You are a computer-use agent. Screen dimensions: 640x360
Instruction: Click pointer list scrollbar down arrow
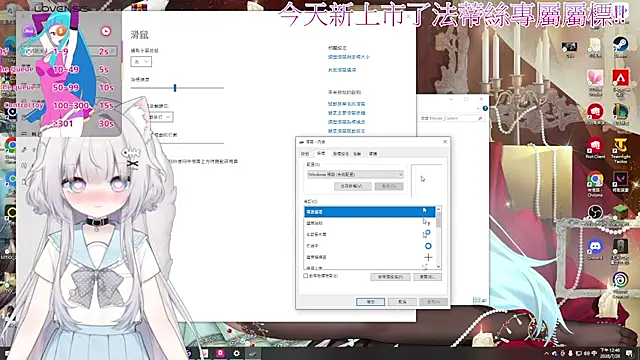(x=438, y=267)
